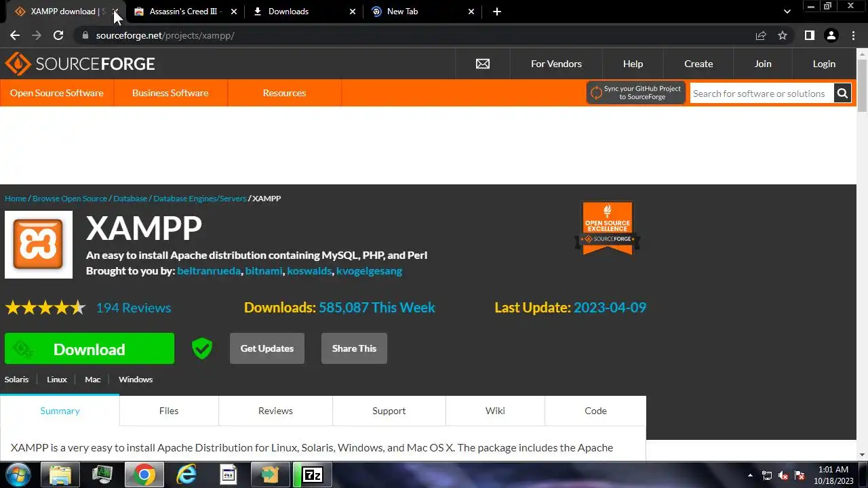The image size is (868, 488).
Task: Bookmark this page with the star icon
Action: tap(783, 35)
